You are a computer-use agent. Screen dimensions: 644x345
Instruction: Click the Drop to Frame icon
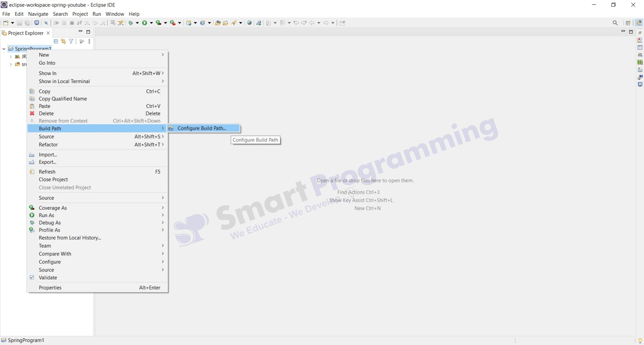point(113,23)
